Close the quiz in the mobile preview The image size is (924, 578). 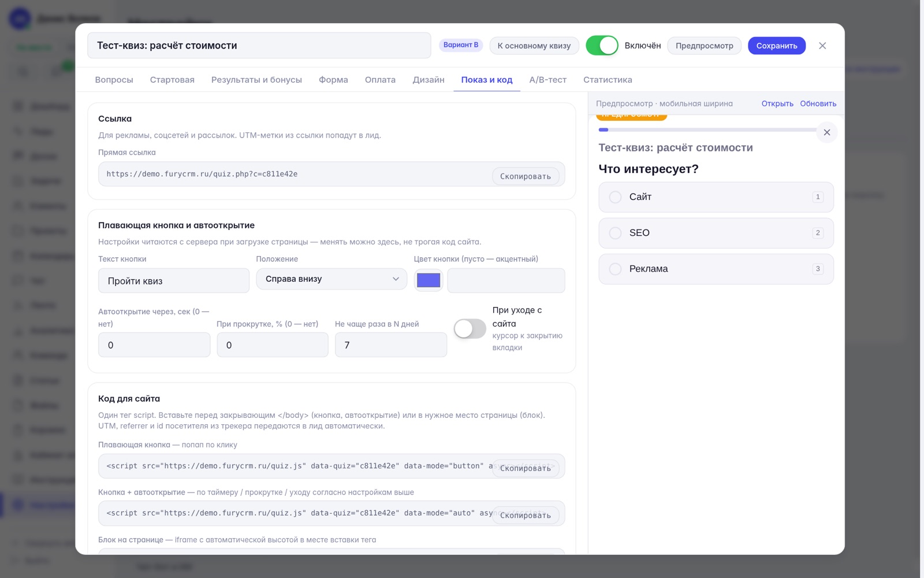click(x=827, y=132)
